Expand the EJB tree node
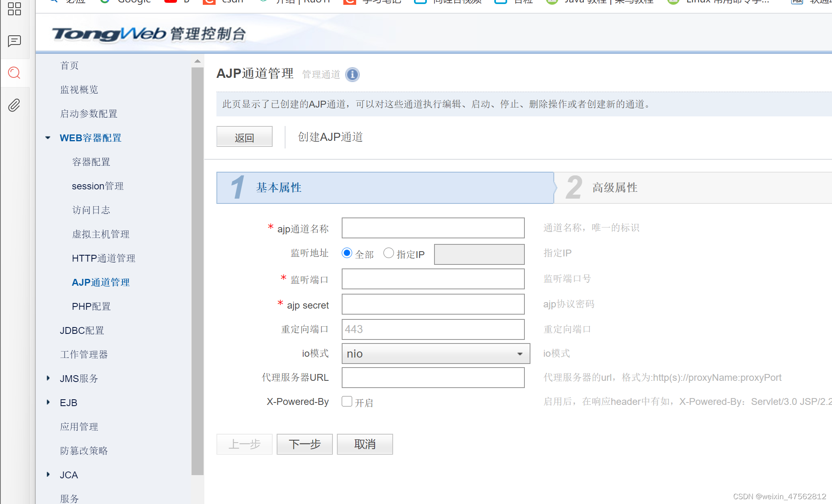Viewport: 832px width, 504px height. point(48,402)
